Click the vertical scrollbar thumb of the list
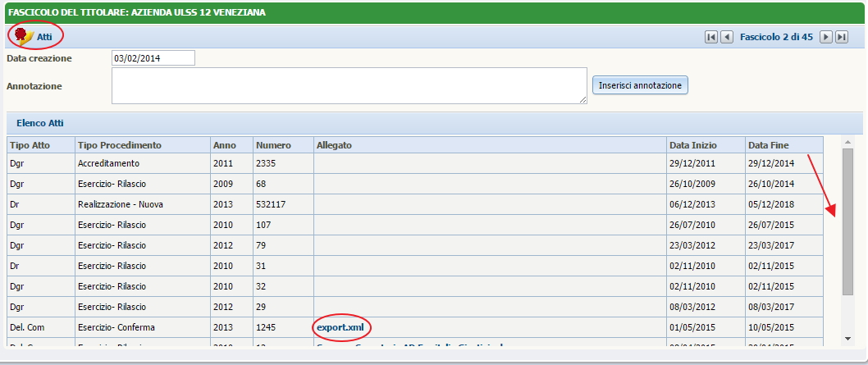This screenshot has width=868, height=365. coord(847,221)
